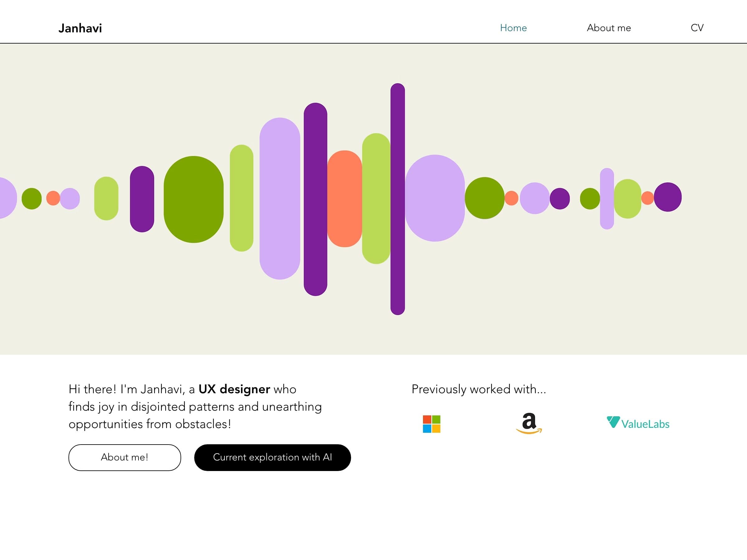Click the thick dark purple bar beside orange pill
Viewport: 747px width, 560px height.
315,199
